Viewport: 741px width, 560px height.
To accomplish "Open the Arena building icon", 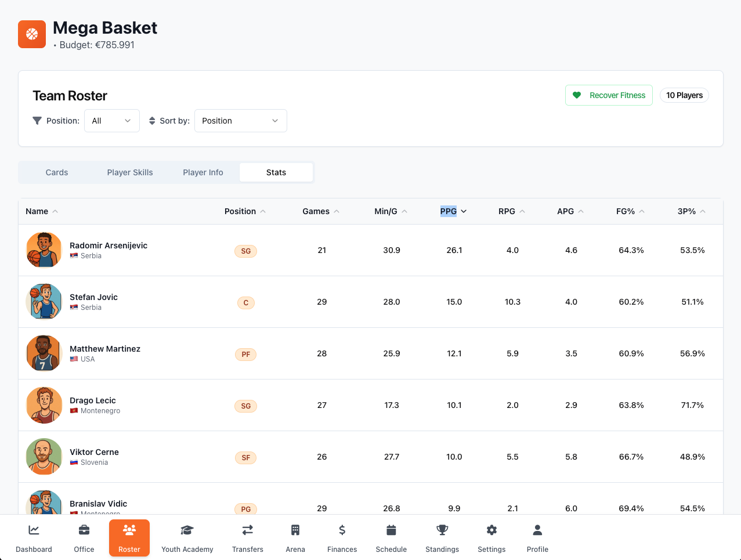I will point(295,530).
